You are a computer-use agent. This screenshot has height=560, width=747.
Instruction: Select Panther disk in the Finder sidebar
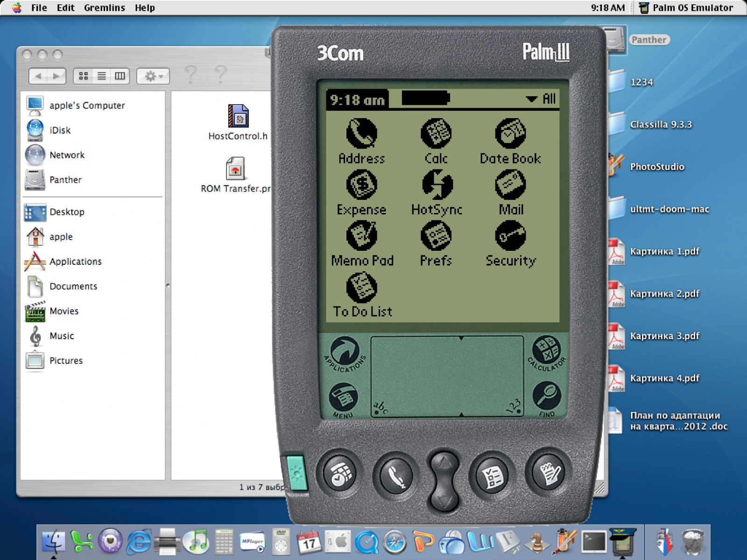coord(54,180)
